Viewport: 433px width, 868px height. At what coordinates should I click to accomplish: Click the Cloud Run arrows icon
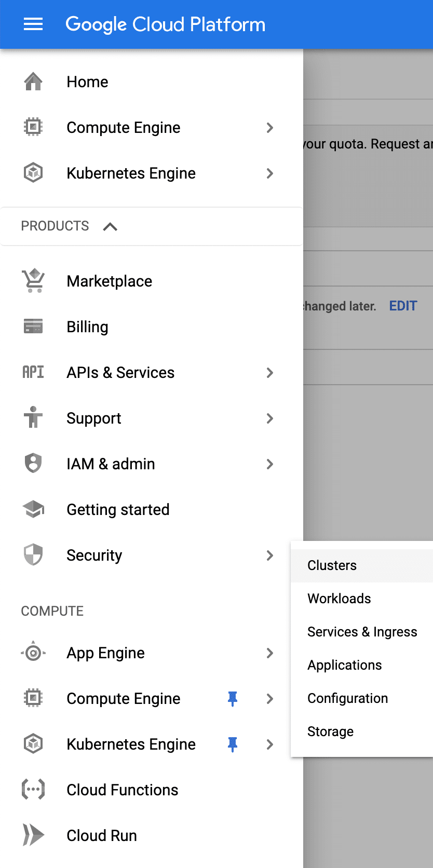[33, 835]
